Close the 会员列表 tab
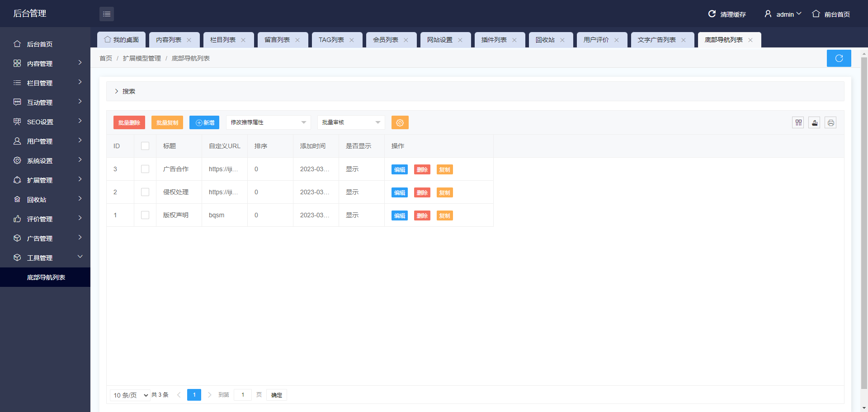Screen dimensions: 868x412 (x=406, y=40)
